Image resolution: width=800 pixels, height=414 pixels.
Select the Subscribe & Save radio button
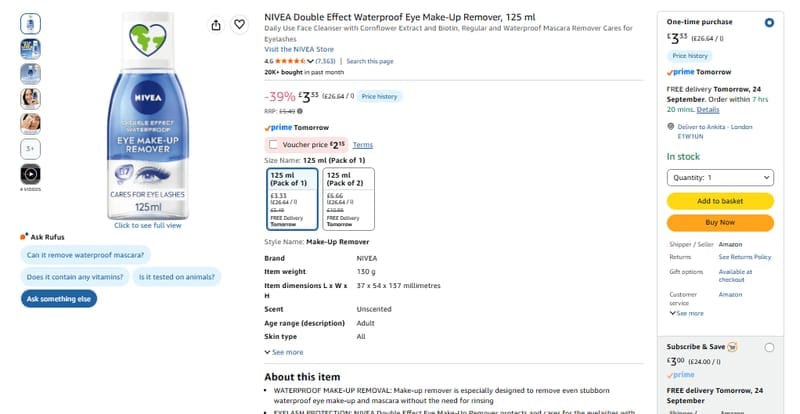click(x=769, y=348)
